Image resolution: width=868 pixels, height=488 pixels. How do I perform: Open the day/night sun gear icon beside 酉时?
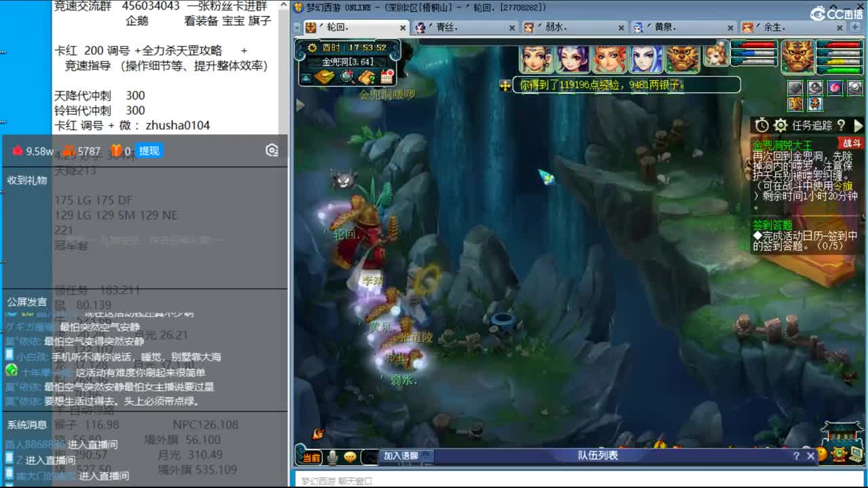tap(312, 47)
